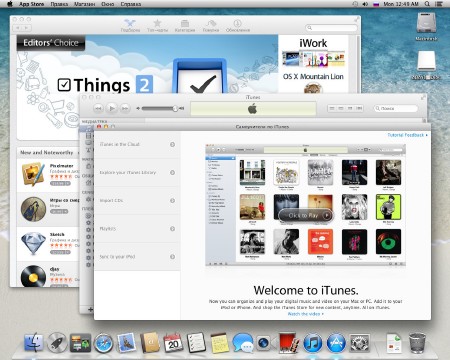The image size is (450, 360).
Task: Open Things 2 Editors' Choice banner
Action: click(148, 64)
